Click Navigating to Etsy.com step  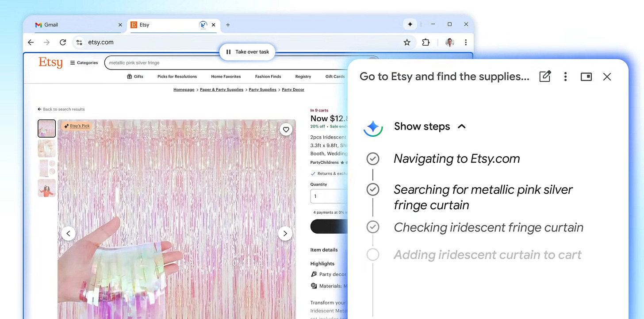[457, 159]
